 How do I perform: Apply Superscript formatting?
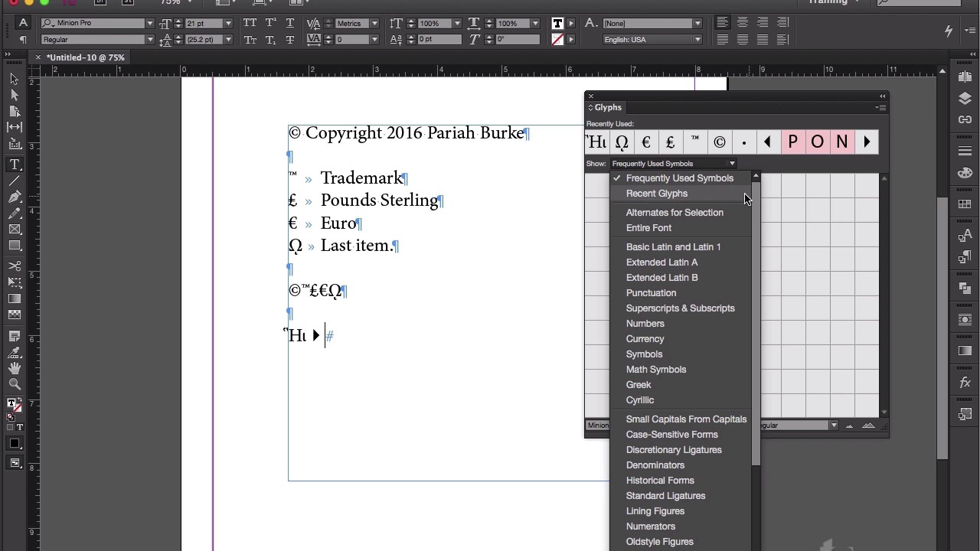pos(270,23)
